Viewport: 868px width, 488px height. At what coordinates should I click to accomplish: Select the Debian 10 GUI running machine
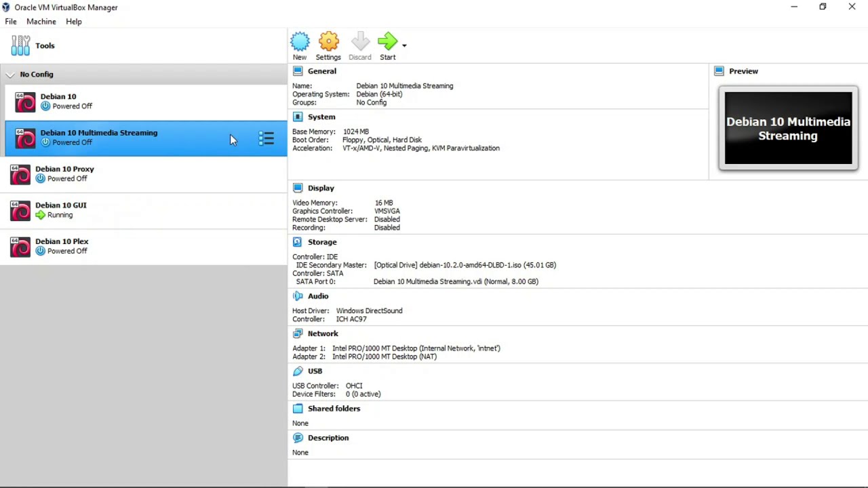(144, 210)
